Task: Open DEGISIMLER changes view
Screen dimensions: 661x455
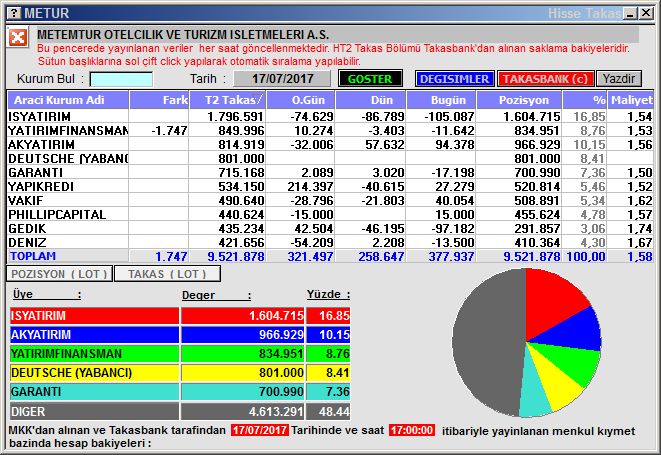Action: click(x=453, y=78)
